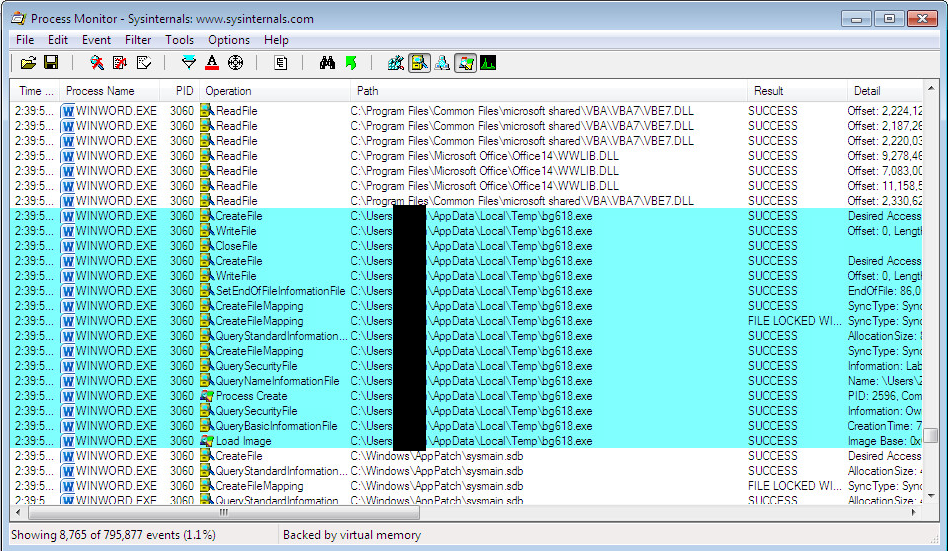Toggle Show File System Activity icon
The image size is (948, 551).
(x=419, y=63)
